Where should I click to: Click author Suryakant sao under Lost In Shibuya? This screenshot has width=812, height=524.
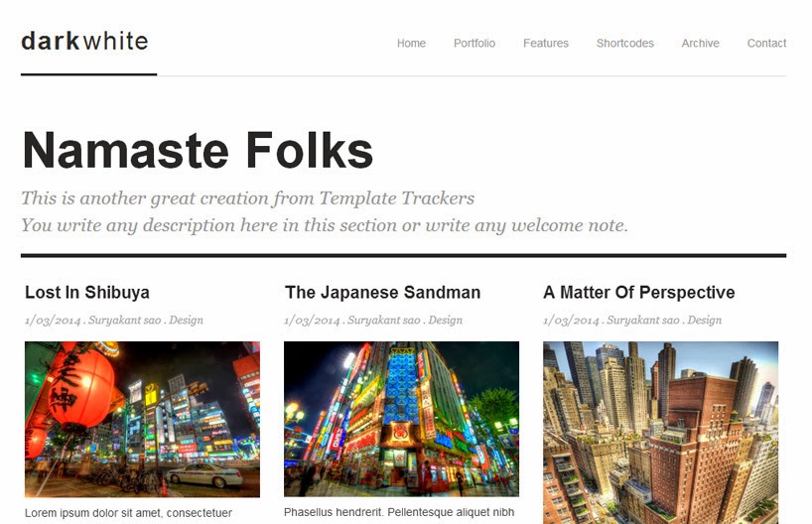[124, 320]
